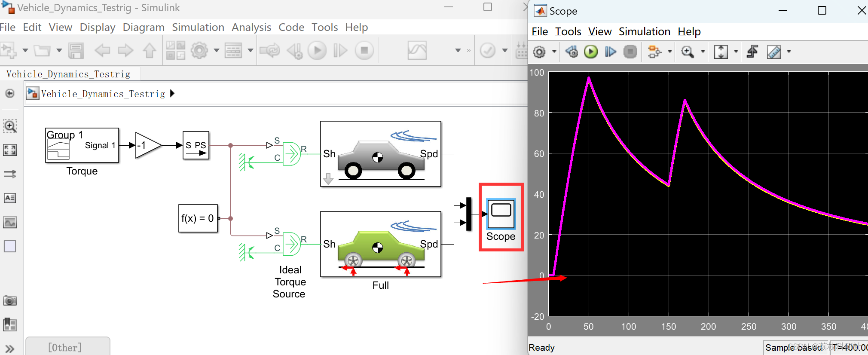Click the Zoom magnifier icon in Scope
This screenshot has height=355, width=868.
click(x=688, y=52)
